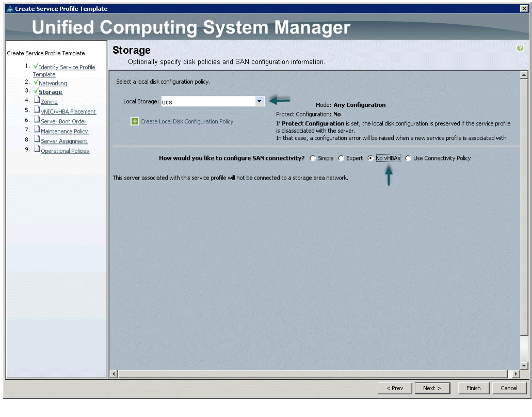
Task: Click the page icon beside vNIC/vHBA Placement
Action: [37, 109]
